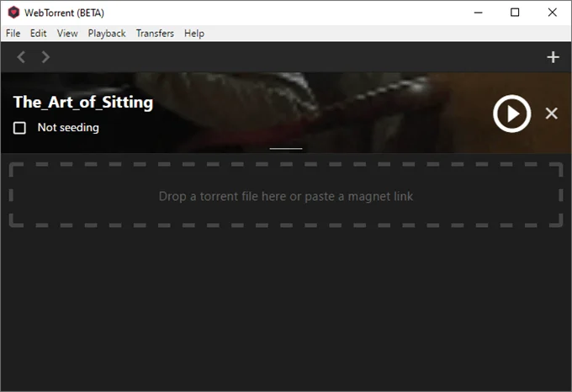Image resolution: width=572 pixels, height=392 pixels.
Task: Go forward with right arrow
Action: point(45,57)
